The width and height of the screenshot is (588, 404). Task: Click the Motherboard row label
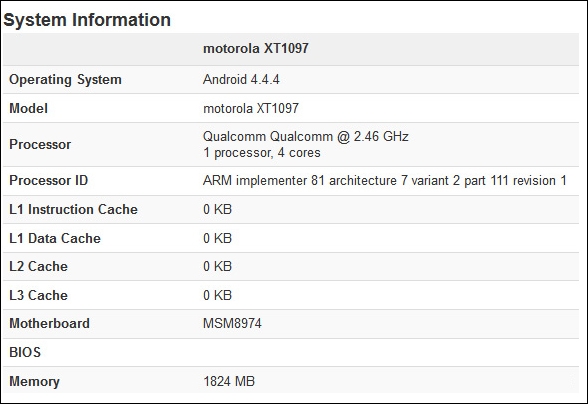pos(50,323)
